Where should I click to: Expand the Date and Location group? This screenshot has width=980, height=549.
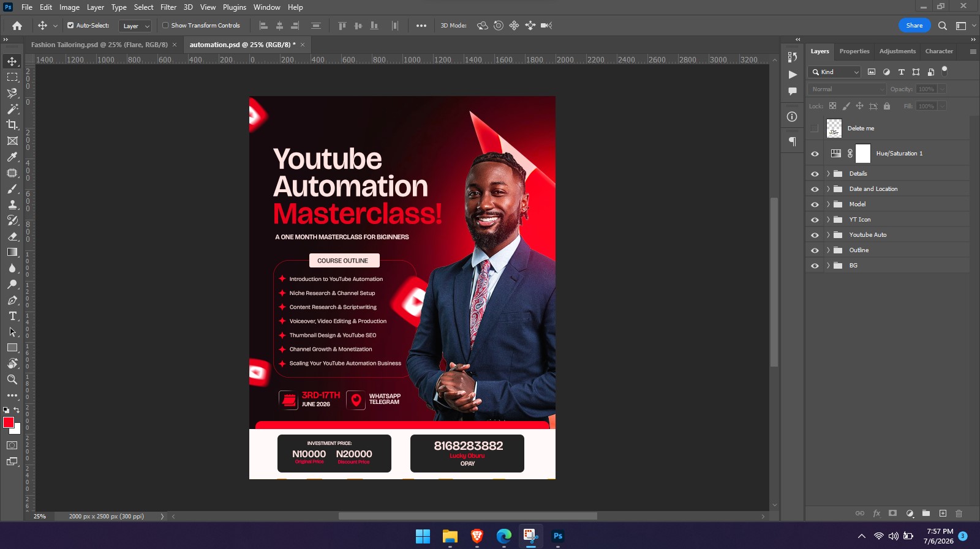click(828, 189)
